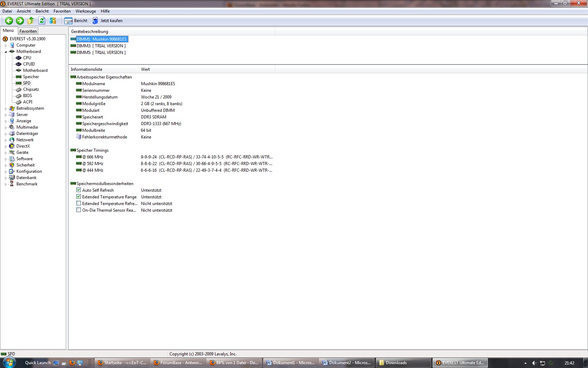Click the Informationsliste column header

coord(104,69)
